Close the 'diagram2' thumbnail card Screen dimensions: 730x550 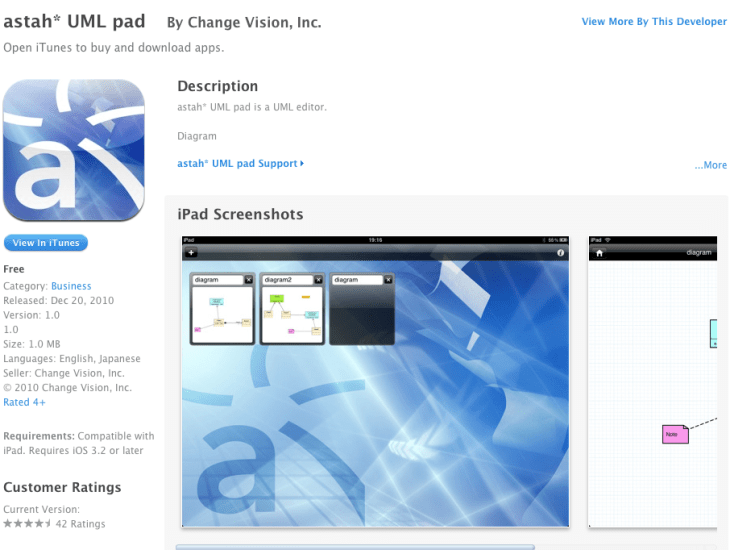(318, 280)
